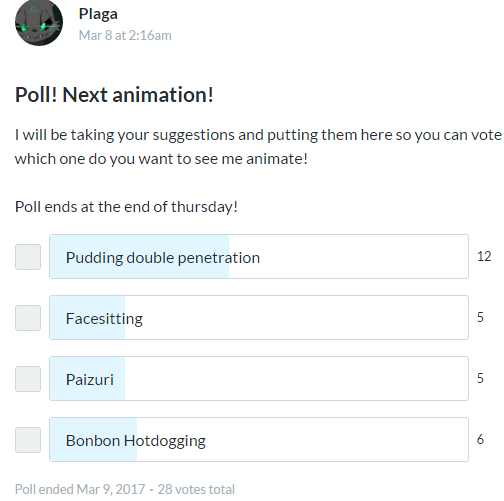Pick the Bonbon Hotdogging option bar
Screen dimensions: 504x501
(259, 439)
